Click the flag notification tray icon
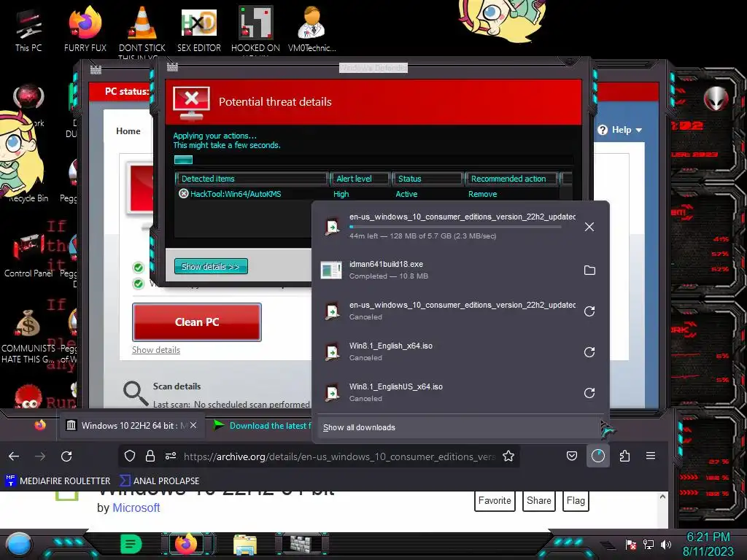 point(631,544)
